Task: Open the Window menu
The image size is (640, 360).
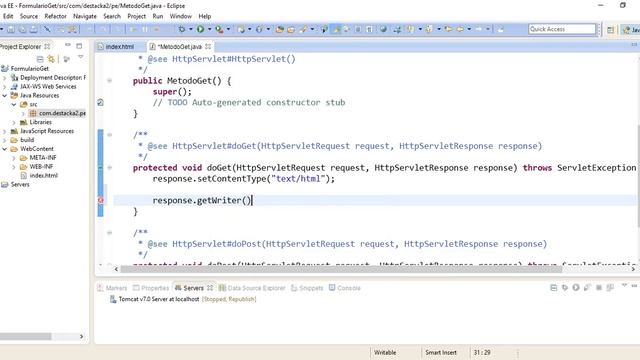Action: pos(180,16)
